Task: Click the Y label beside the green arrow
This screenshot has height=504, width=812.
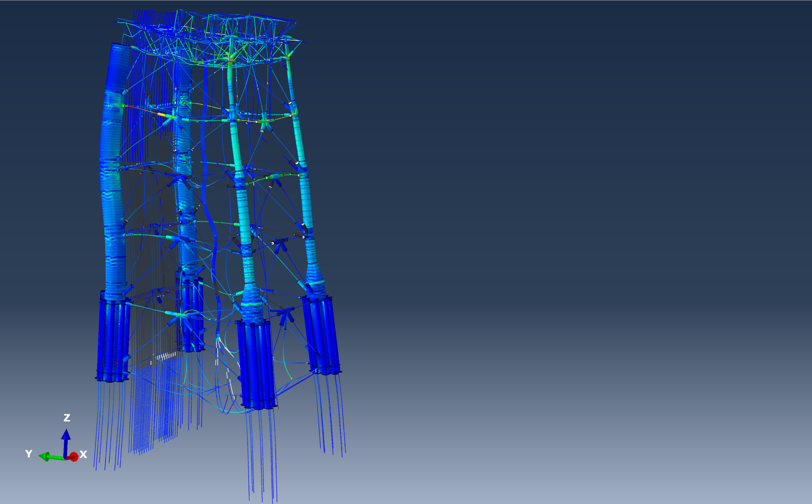Action: [x=28, y=454]
